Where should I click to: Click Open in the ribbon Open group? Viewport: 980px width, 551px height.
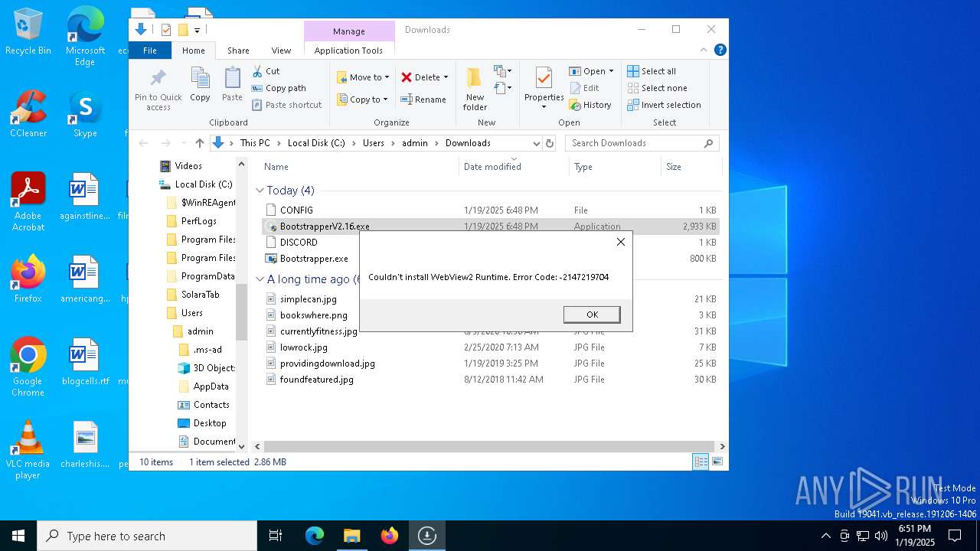point(591,71)
